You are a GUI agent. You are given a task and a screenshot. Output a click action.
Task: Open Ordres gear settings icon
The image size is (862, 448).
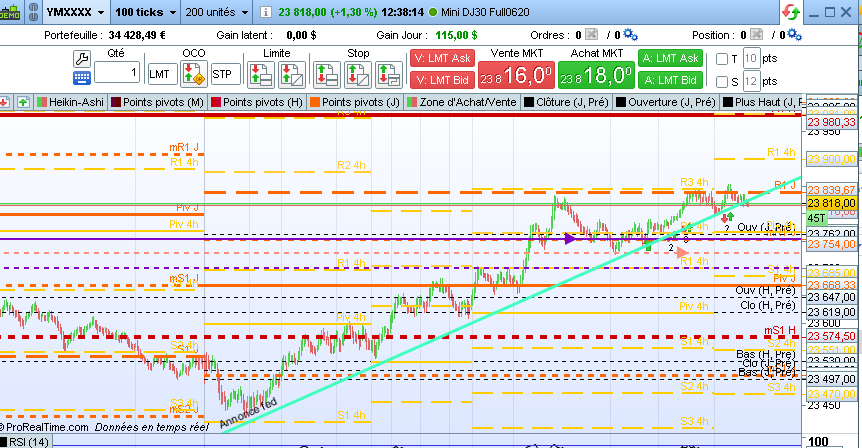(630, 35)
